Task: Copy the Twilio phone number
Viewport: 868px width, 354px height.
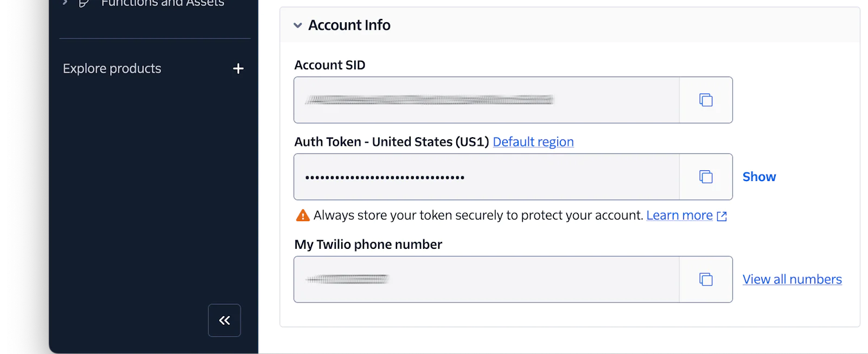Action: pyautogui.click(x=706, y=280)
